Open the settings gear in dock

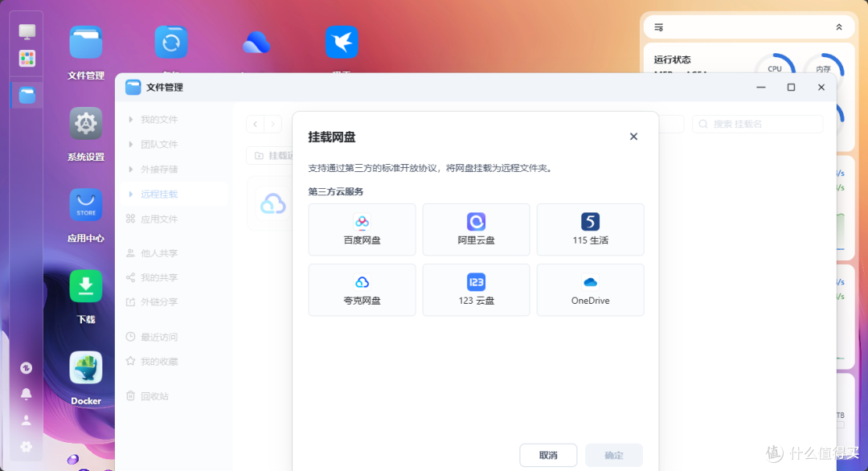pyautogui.click(x=26, y=447)
